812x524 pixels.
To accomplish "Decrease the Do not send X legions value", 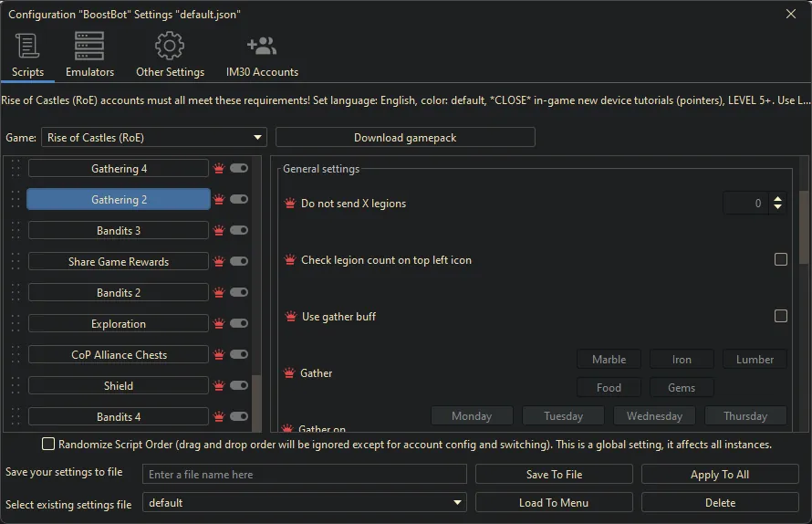I will coord(778,207).
